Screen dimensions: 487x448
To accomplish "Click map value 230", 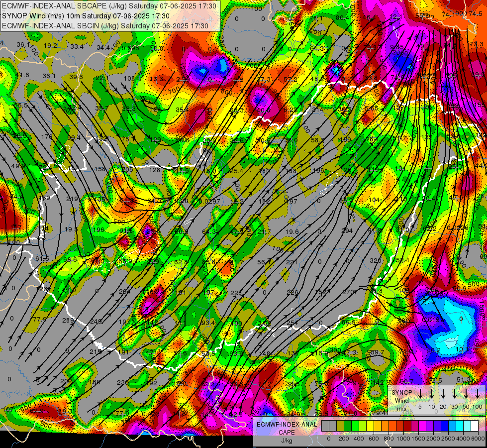I will pos(123,382).
